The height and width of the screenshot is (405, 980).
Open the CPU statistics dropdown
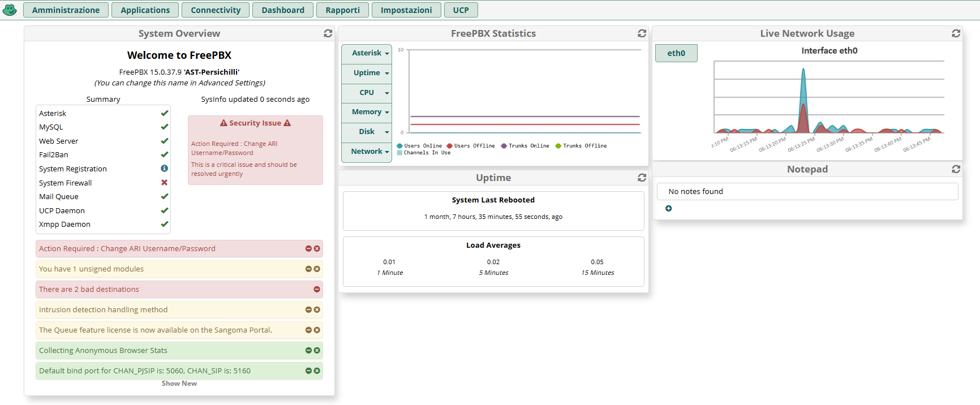tap(367, 93)
